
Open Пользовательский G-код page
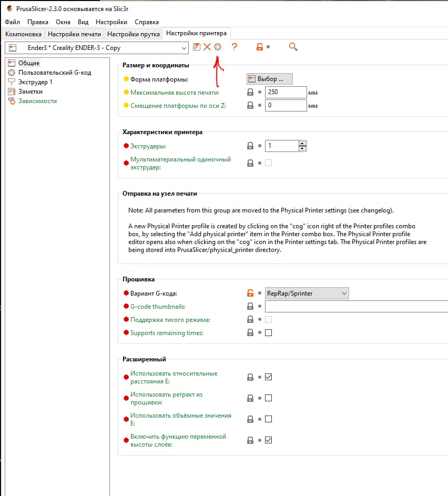(55, 73)
